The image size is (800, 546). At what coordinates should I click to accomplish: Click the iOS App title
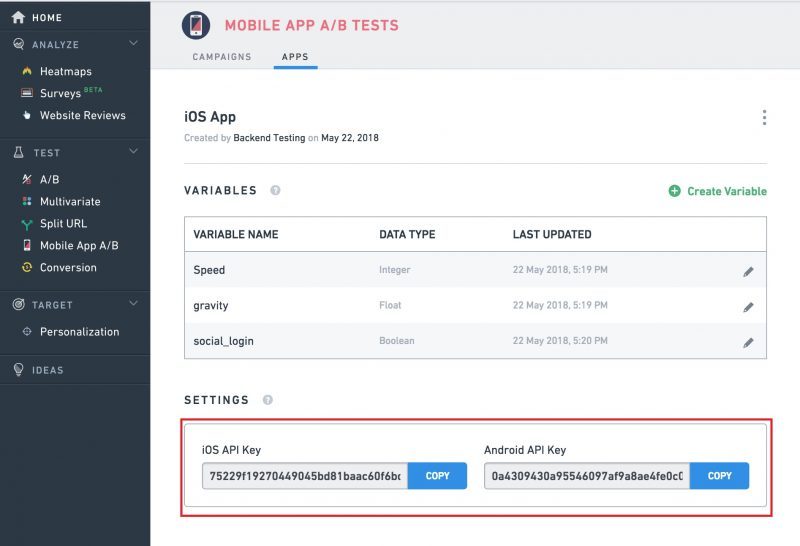point(210,117)
